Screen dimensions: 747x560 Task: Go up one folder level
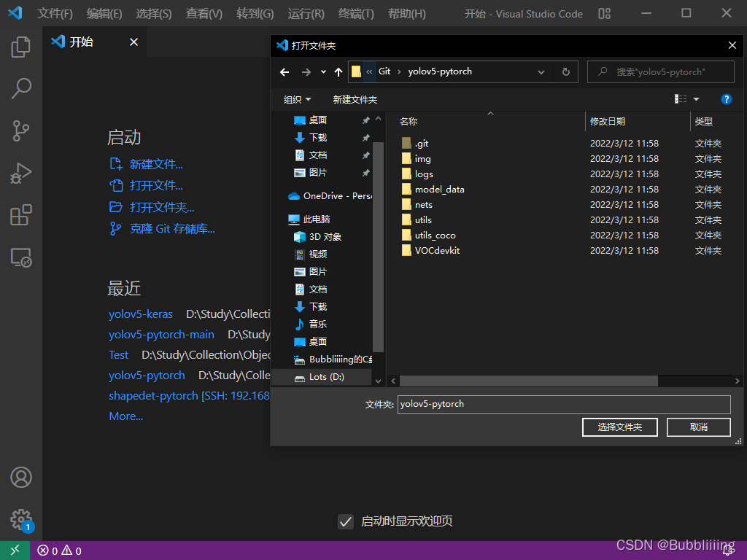338,72
